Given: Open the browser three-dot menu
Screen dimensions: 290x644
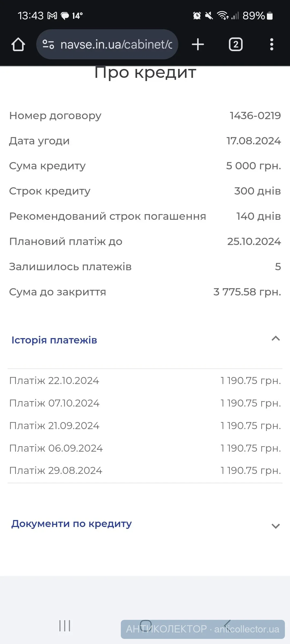Looking at the screenshot, I should 271,45.
